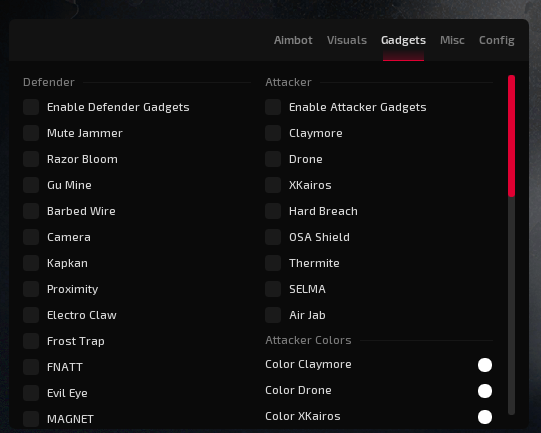This screenshot has width=541, height=433.
Task: Open the Color Claymore white swatch
Action: coord(485,365)
